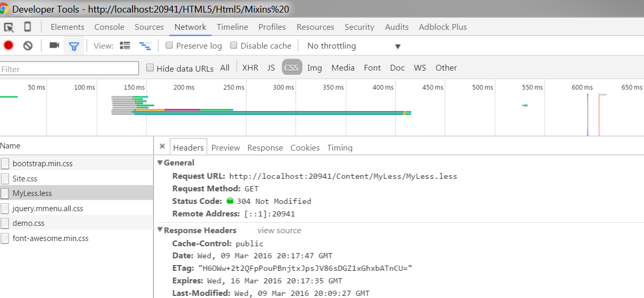This screenshot has height=298, width=644.
Task: Switch to large request rows view
Action: tap(125, 45)
